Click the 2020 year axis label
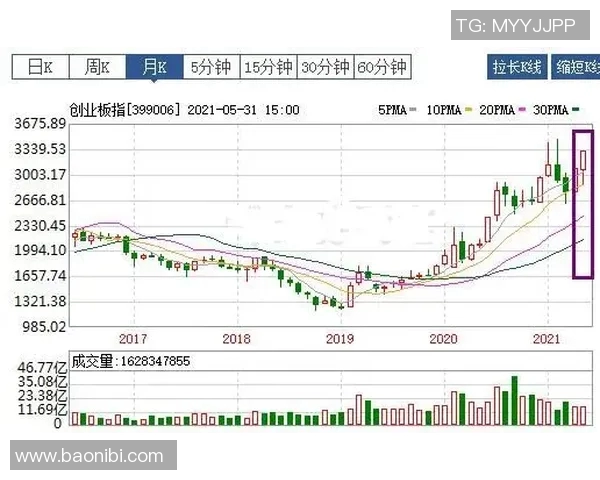 [443, 339]
